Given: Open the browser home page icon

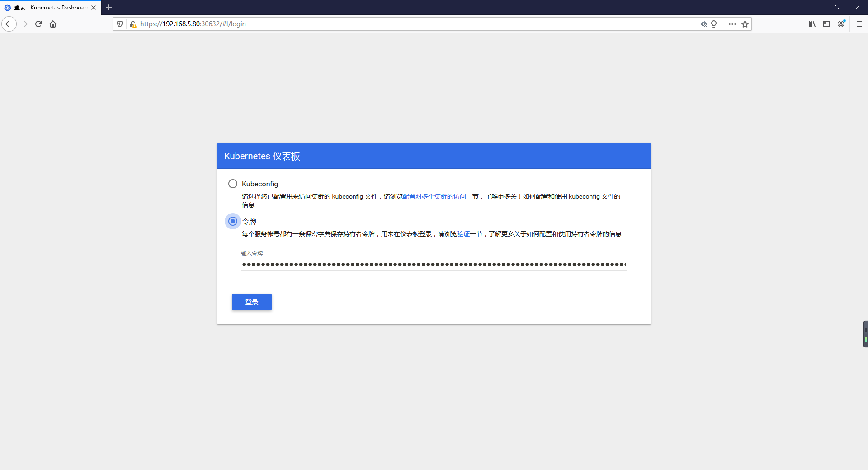Looking at the screenshot, I should tap(53, 24).
